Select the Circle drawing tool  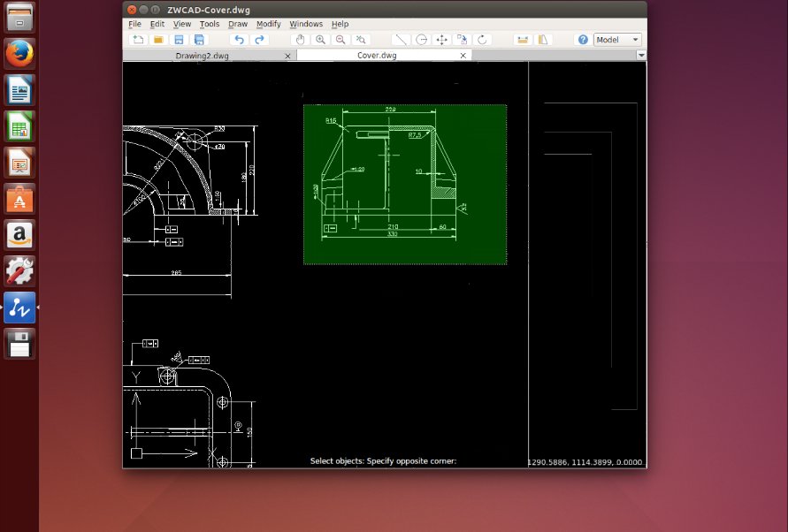[x=422, y=40]
